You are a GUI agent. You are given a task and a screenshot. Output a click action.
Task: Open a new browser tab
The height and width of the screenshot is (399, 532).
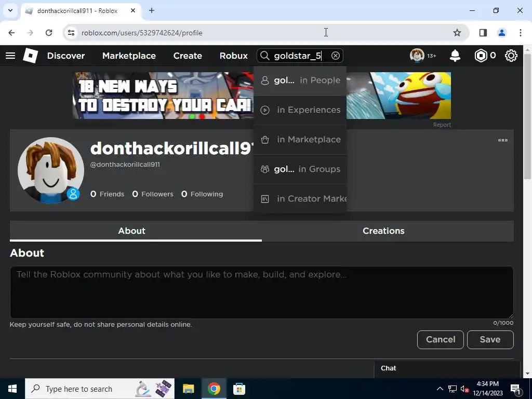[152, 10]
